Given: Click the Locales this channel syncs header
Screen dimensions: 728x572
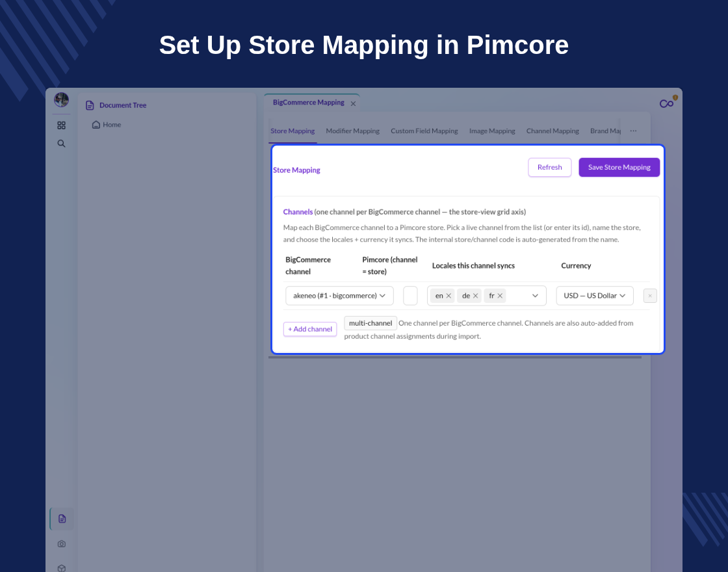Looking at the screenshot, I should (473, 266).
